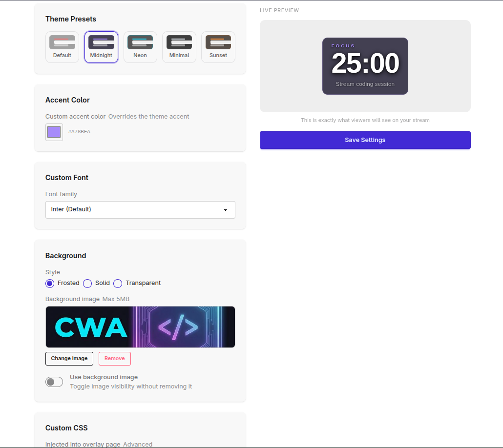
Task: Select the Solid background style
Action: [x=87, y=284]
